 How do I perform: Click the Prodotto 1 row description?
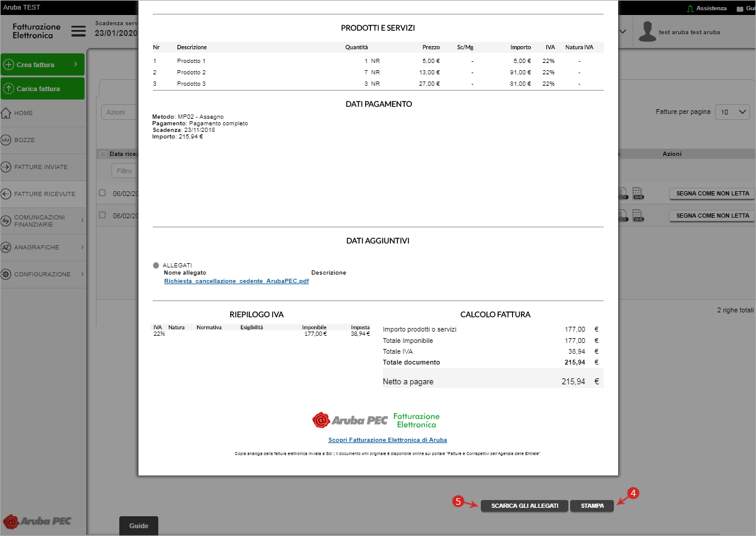point(191,61)
